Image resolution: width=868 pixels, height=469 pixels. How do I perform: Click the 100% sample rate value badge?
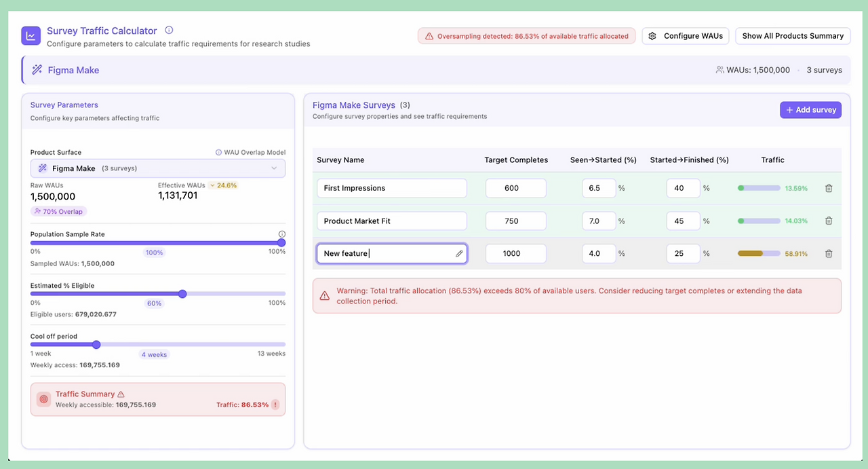coord(155,252)
